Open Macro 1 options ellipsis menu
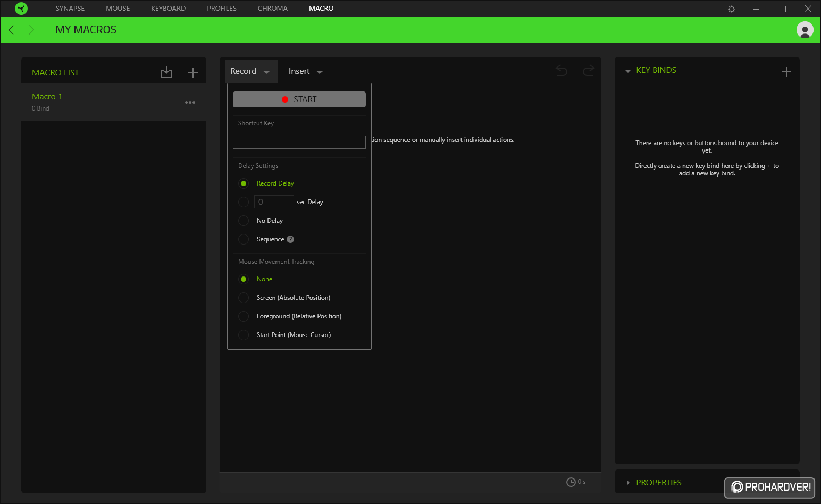Image resolution: width=821 pixels, height=504 pixels. (x=190, y=102)
